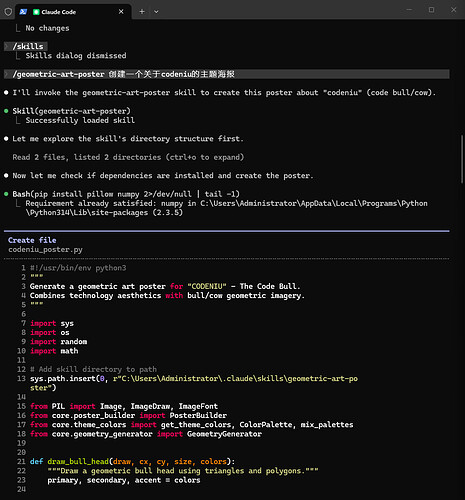The image size is (465, 500).
Task: Click the shield icon in the title bar
Action: point(8,12)
